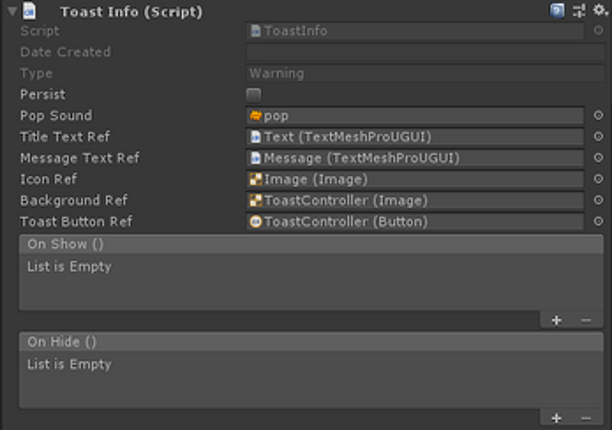Open the component help reference icon
The height and width of the screenshot is (430, 612).
pos(557,11)
